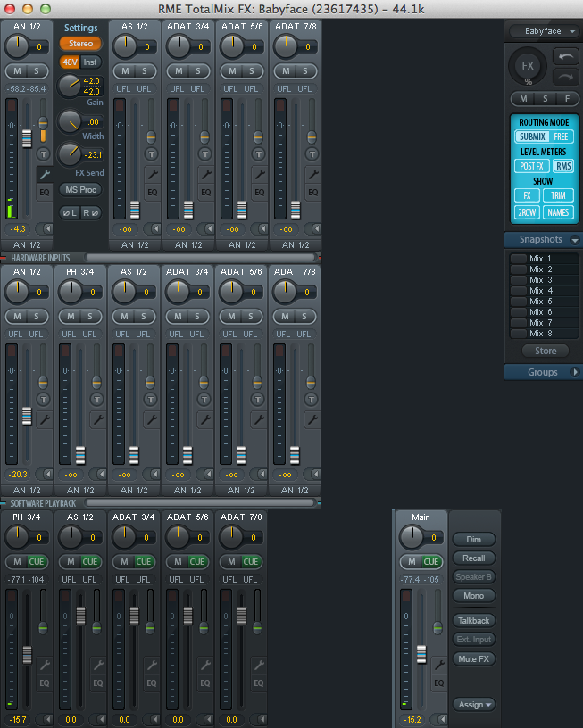Click the undo arrow in the FX panel

(565, 57)
